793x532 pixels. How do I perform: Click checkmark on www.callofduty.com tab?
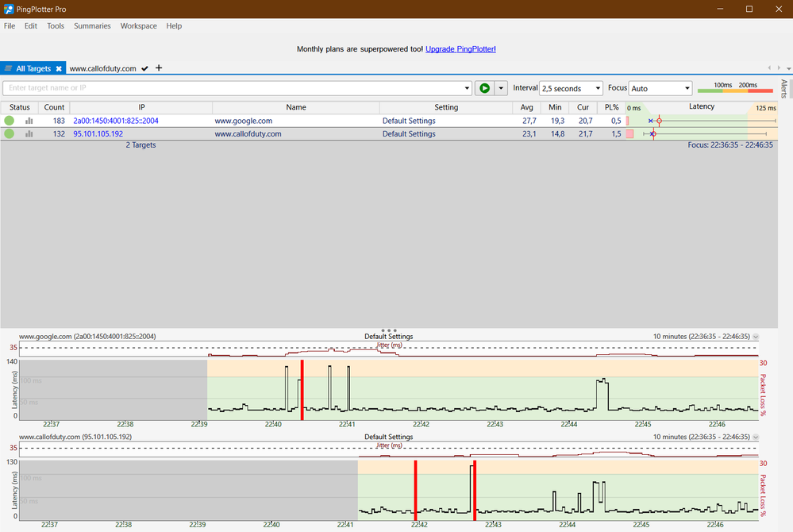pos(144,69)
